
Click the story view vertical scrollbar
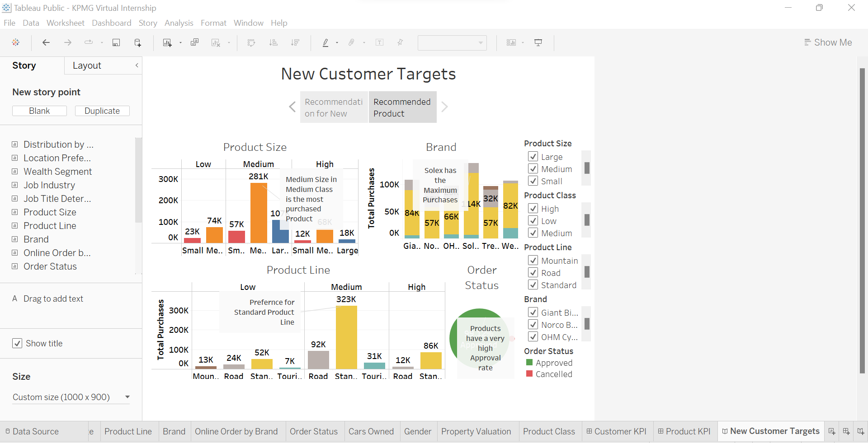click(x=862, y=221)
